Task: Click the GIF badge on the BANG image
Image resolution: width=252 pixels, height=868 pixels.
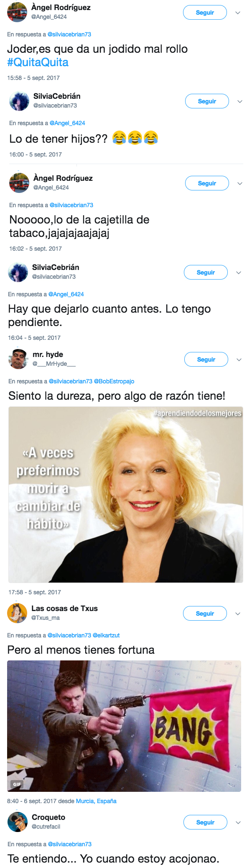Action: 17,784
